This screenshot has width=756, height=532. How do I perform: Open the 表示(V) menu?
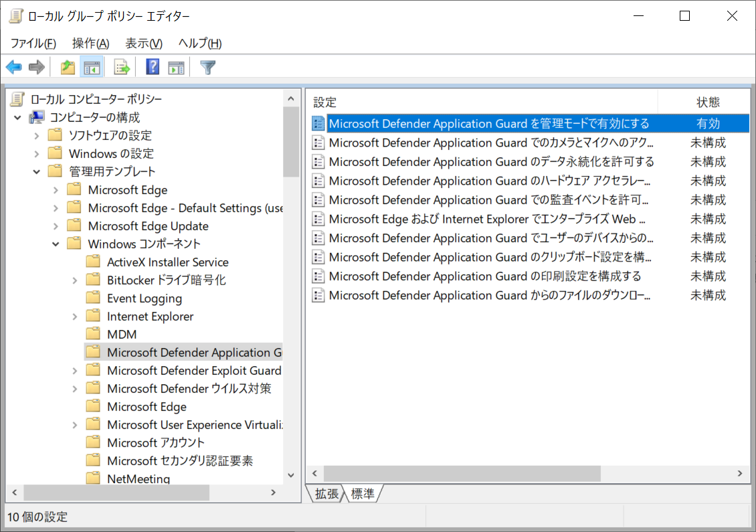click(x=144, y=43)
